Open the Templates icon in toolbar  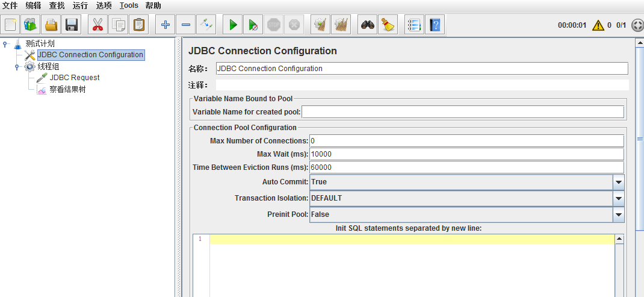(x=31, y=25)
